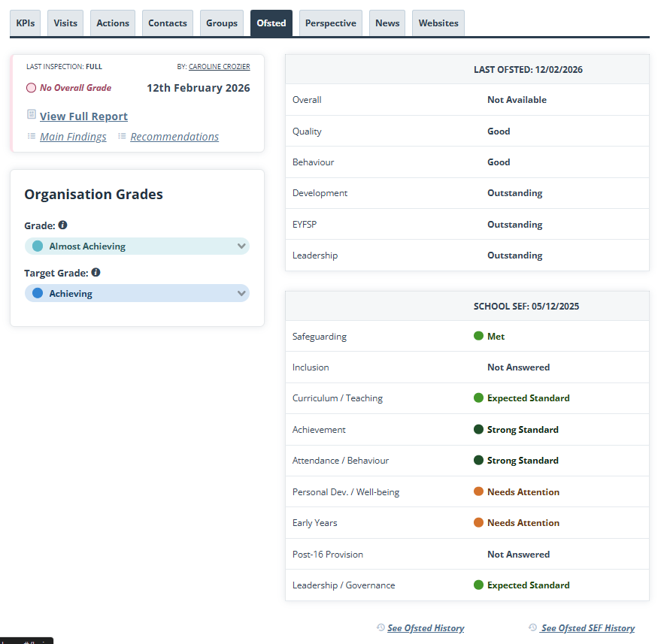Screen dimensions: 667x644
Task: Click the 'Strong Standard' value for Achievement
Action: [523, 430]
